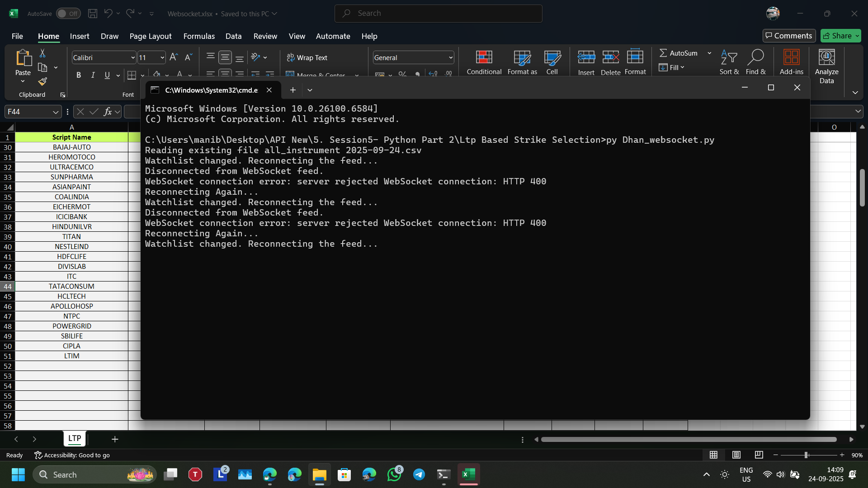The height and width of the screenshot is (488, 868).
Task: Expand the Name Box dropdown showing F44
Action: tap(56, 112)
